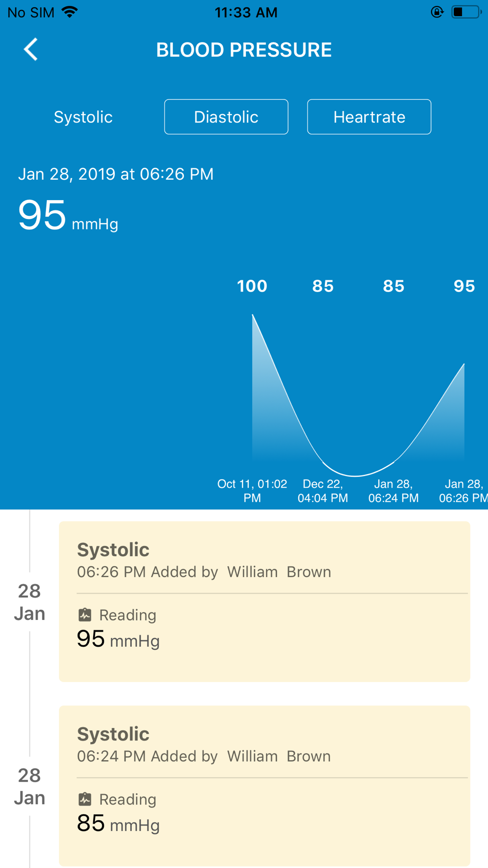488x868 pixels.
Task: Tap Reading icon in 85 mmHg card
Action: click(85, 799)
